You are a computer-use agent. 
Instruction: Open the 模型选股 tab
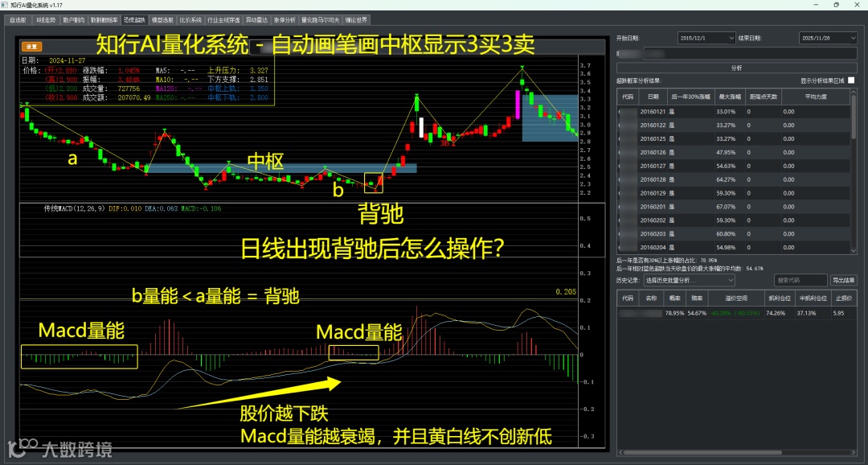[162, 20]
